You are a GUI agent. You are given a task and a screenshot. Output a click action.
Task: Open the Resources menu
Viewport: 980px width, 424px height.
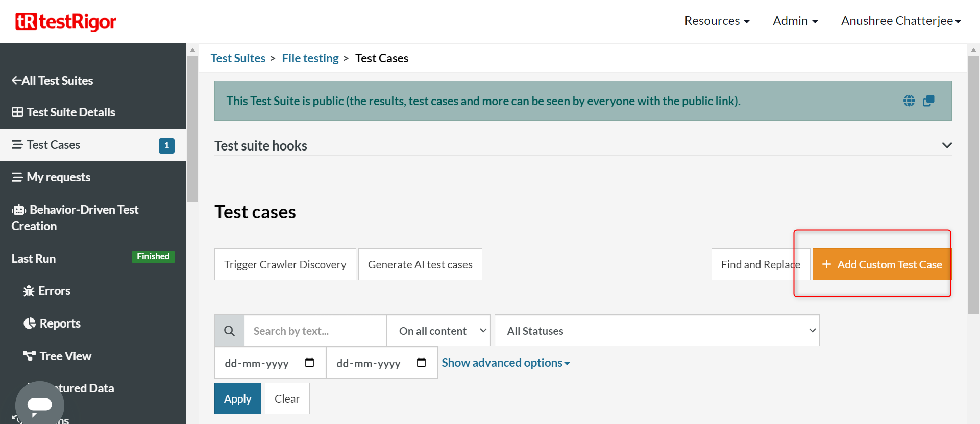[717, 21]
